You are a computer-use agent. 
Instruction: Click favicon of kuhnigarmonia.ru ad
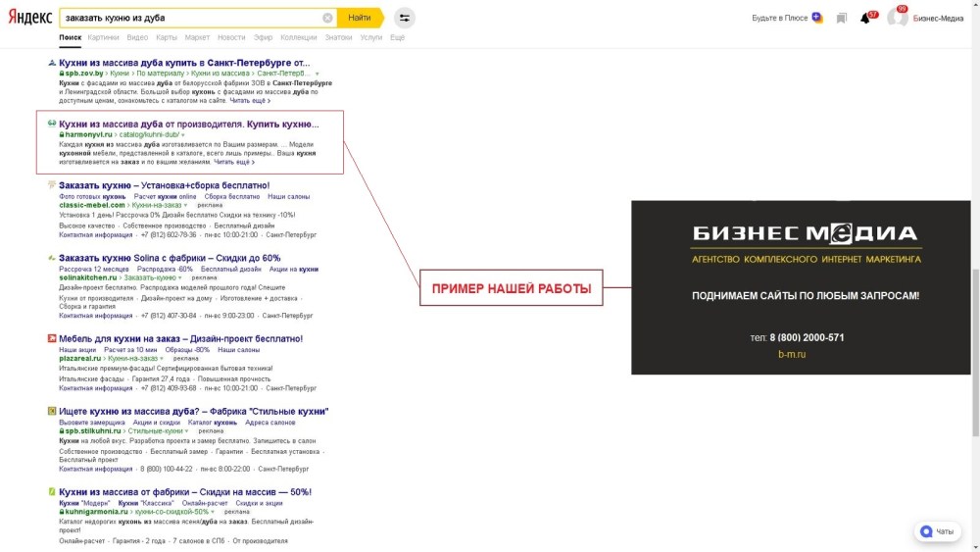52,491
